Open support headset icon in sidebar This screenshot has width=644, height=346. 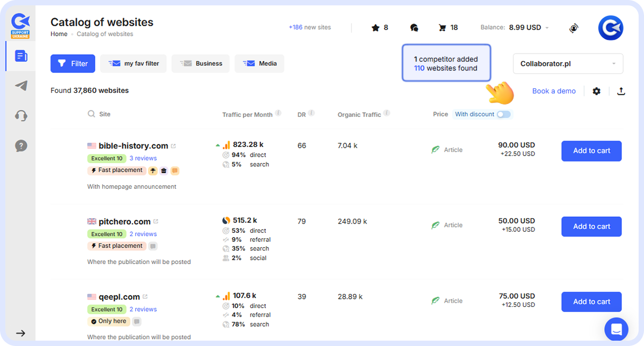(20, 115)
